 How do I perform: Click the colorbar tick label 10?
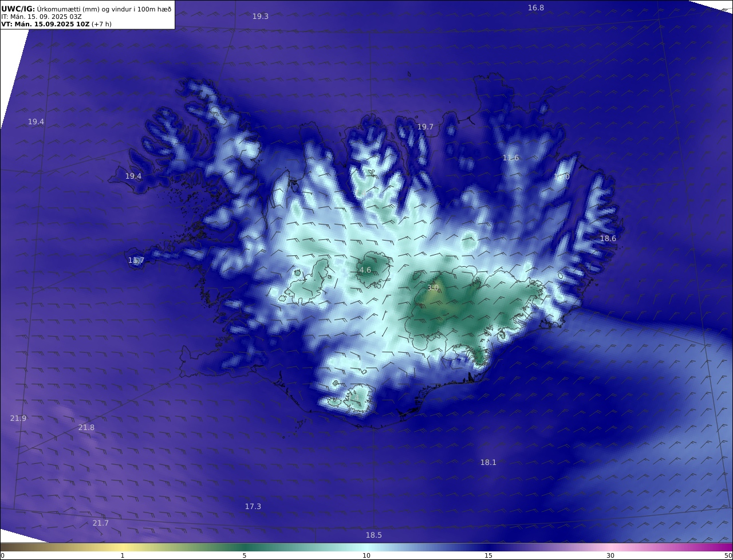pos(366,555)
